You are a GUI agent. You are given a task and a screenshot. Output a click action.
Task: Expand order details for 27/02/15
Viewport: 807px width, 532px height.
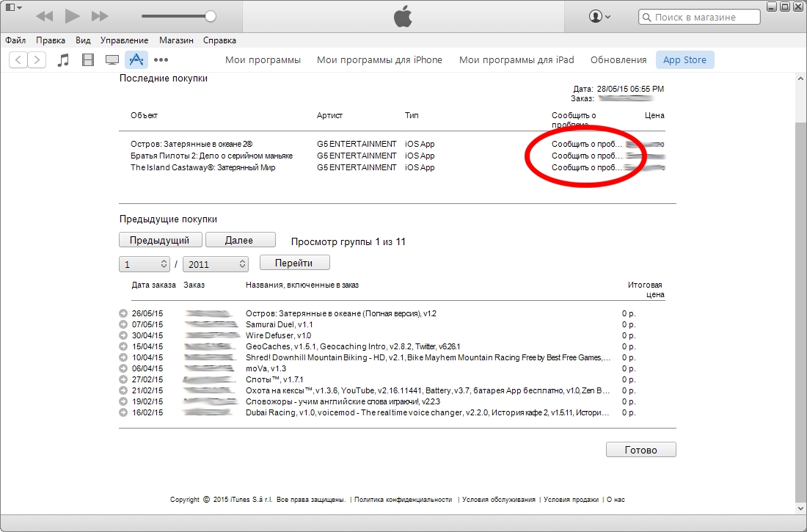click(123, 379)
